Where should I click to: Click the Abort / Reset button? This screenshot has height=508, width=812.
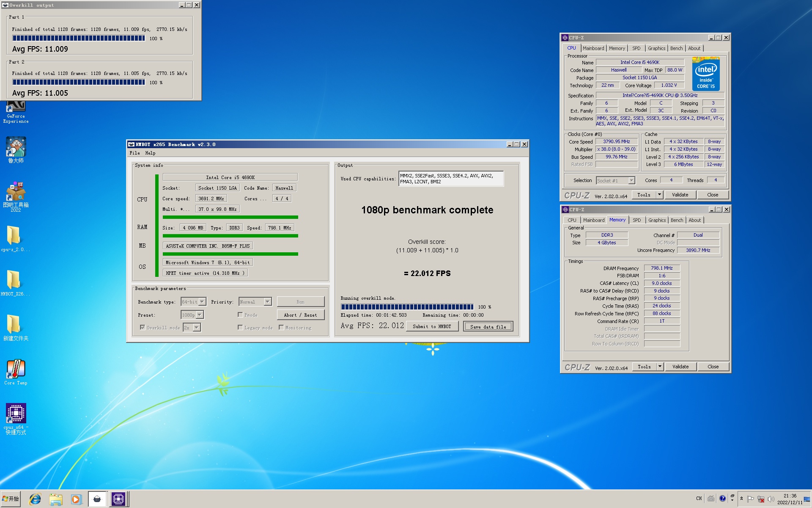click(x=300, y=315)
